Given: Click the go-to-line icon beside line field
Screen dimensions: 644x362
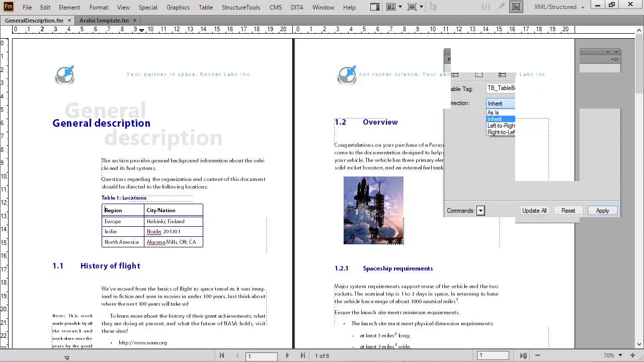Looking at the screenshot, I should (523, 355).
